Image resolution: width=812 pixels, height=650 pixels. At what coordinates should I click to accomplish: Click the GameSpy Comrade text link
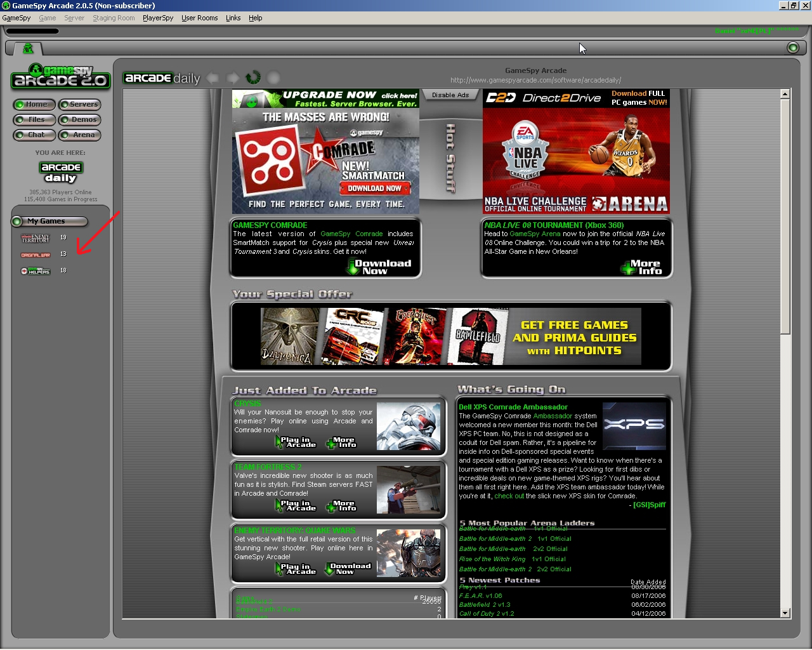click(x=351, y=234)
